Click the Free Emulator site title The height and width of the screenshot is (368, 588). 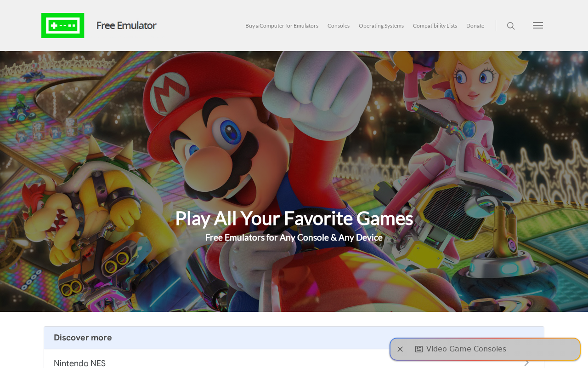pos(126,25)
